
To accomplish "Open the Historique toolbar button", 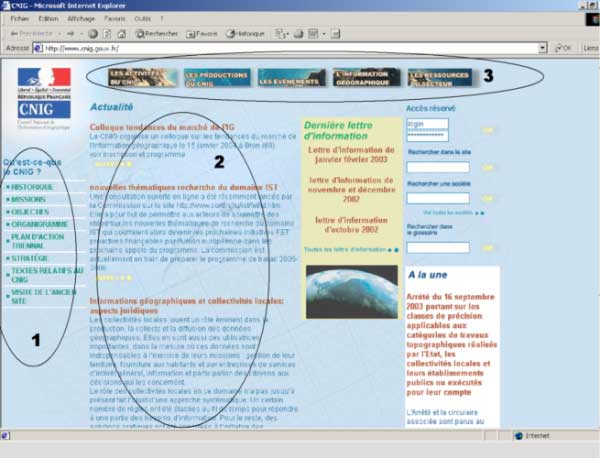I will click(245, 34).
